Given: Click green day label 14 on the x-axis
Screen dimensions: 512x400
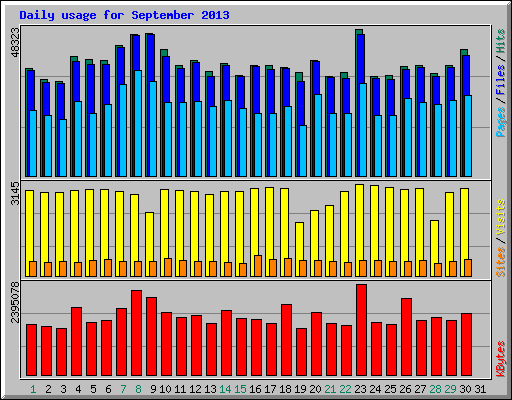Looking at the screenshot, I should (225, 389).
